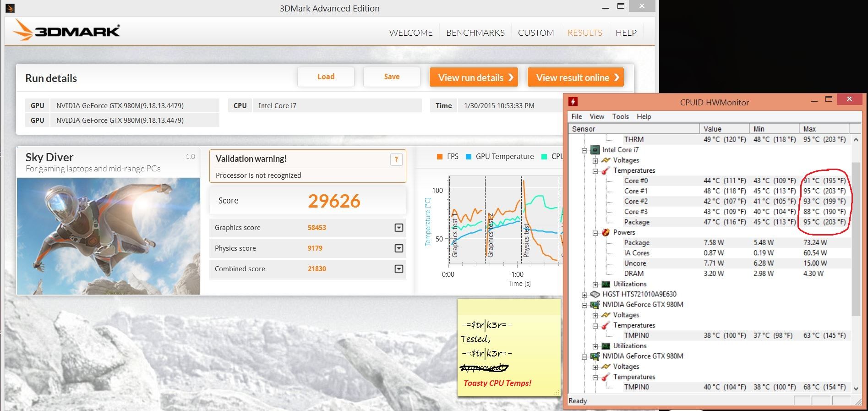
Task: Click View result online button
Action: (576, 77)
